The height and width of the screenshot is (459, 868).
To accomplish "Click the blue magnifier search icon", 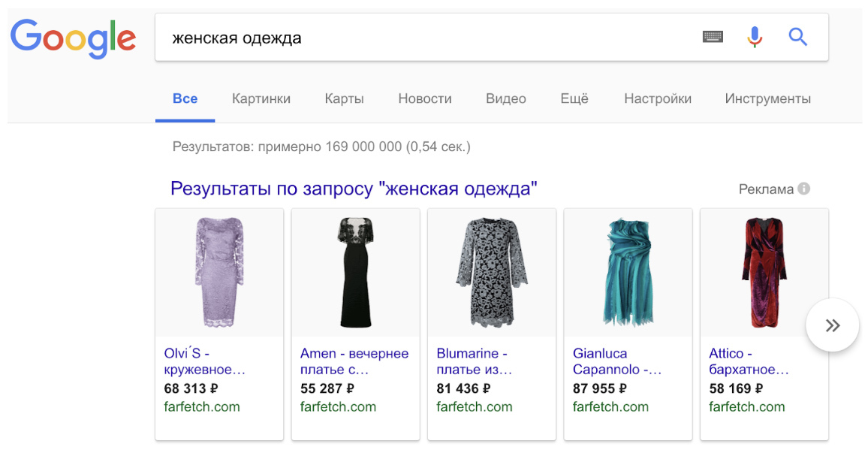I will click(x=797, y=37).
